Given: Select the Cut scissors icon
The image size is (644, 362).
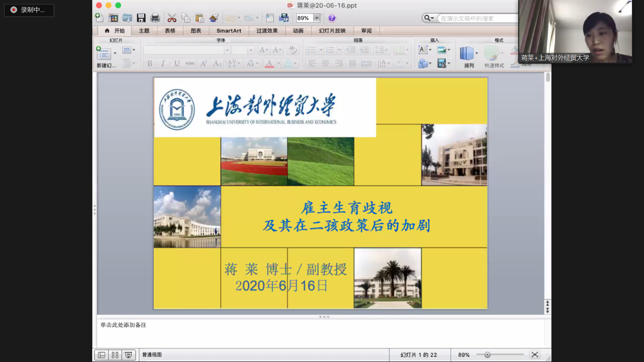Looking at the screenshot, I should pyautogui.click(x=172, y=18).
